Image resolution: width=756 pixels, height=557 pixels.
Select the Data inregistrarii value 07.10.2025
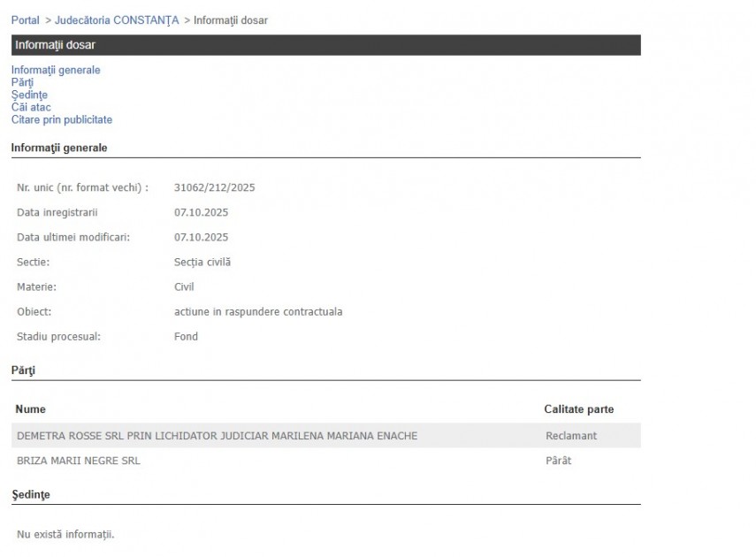[x=202, y=212]
